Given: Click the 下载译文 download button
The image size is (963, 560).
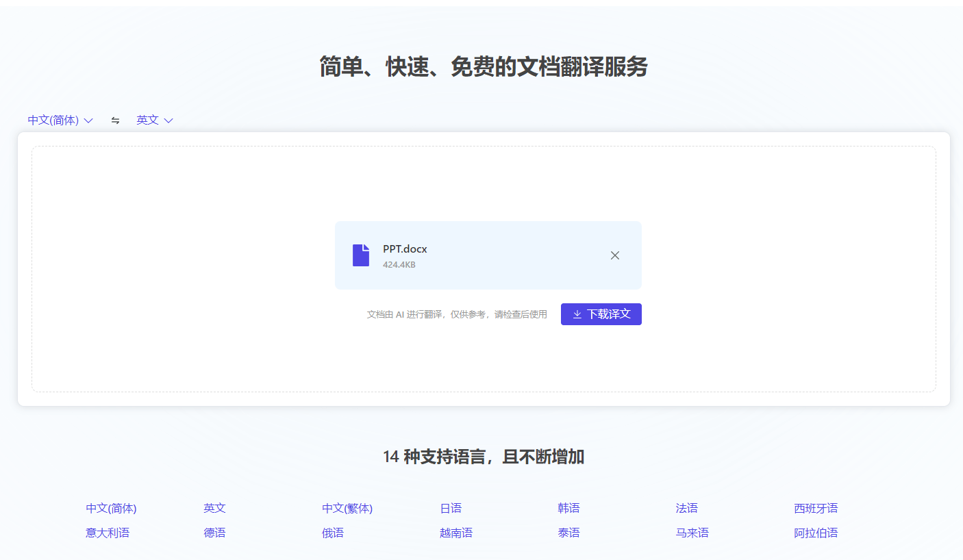Looking at the screenshot, I should coord(601,314).
